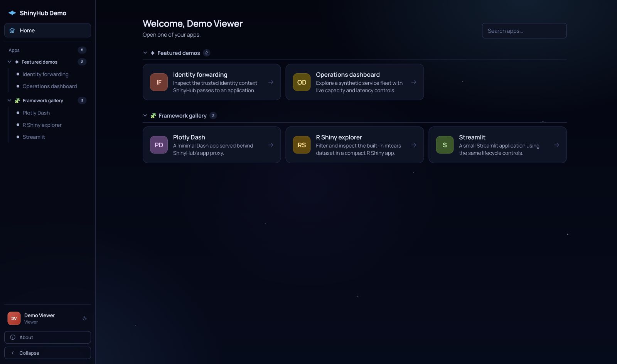Click the arrow on Streamlit card
The height and width of the screenshot is (364, 617).
point(556,145)
